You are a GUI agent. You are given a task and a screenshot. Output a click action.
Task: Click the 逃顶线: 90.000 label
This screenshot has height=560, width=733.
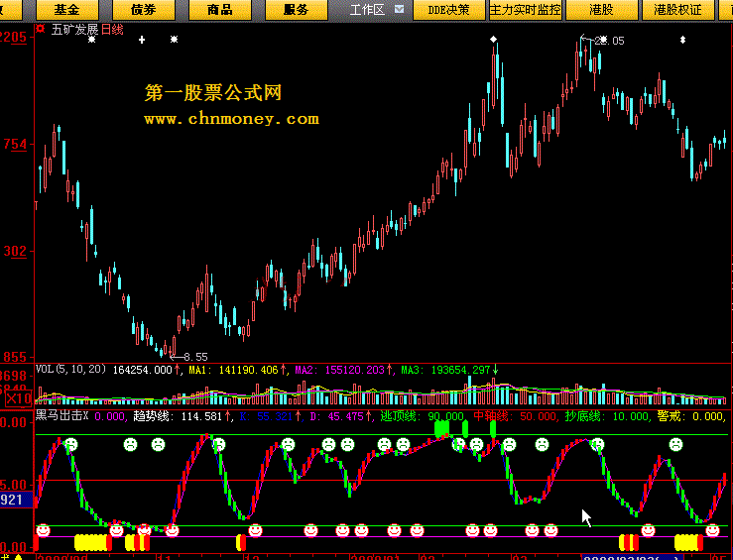pyautogui.click(x=423, y=415)
